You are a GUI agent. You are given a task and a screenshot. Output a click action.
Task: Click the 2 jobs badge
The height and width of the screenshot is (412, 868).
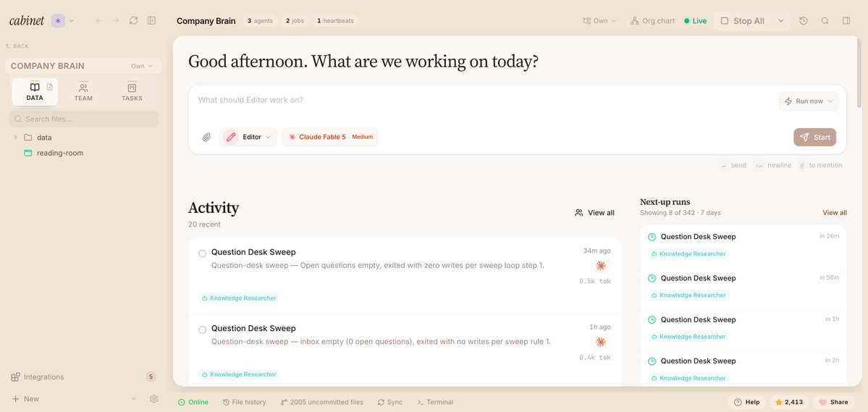point(295,21)
